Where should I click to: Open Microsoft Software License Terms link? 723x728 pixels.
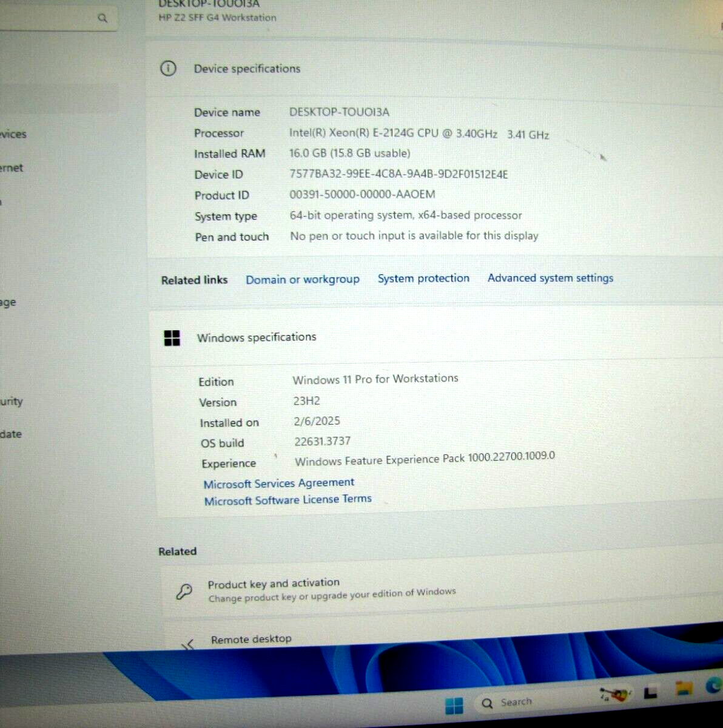[288, 499]
